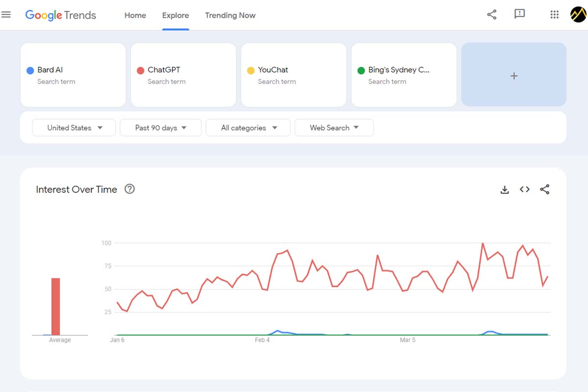The height and width of the screenshot is (392, 588).
Task: Toggle the ChatGPT search term card
Action: pyautogui.click(x=183, y=74)
